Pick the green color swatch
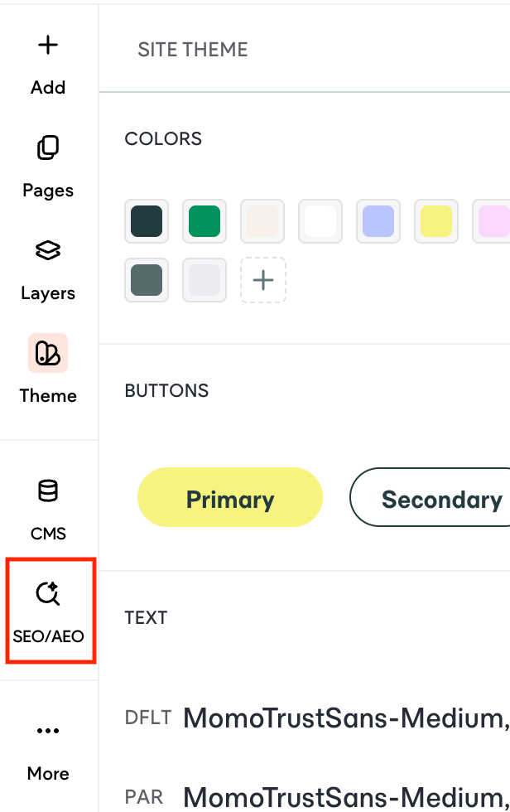510x812 pixels. click(204, 221)
